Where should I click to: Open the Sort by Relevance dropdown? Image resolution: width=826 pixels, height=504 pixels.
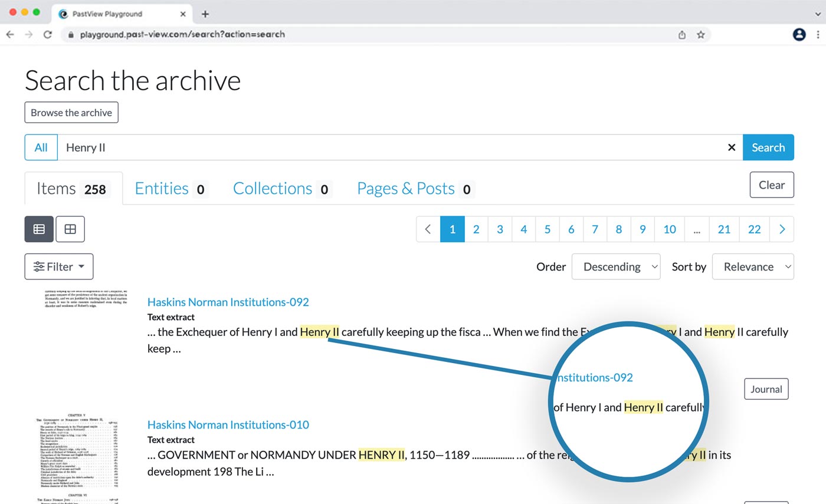tap(753, 266)
